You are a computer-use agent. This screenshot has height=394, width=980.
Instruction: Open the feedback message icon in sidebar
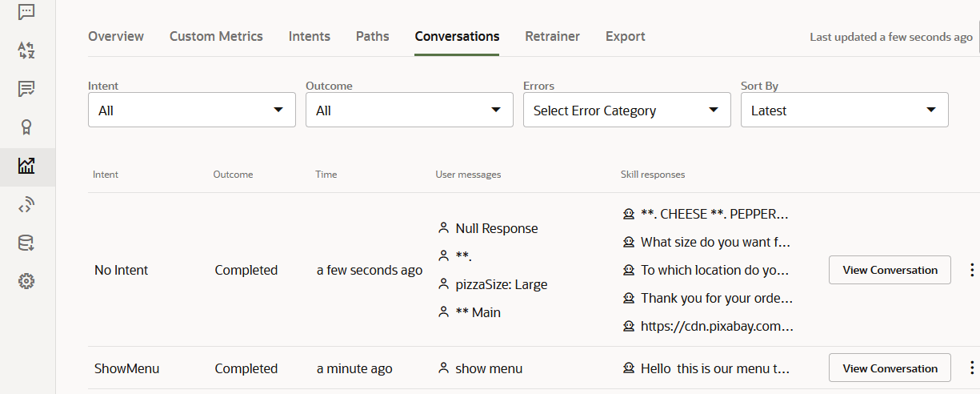pyautogui.click(x=26, y=89)
